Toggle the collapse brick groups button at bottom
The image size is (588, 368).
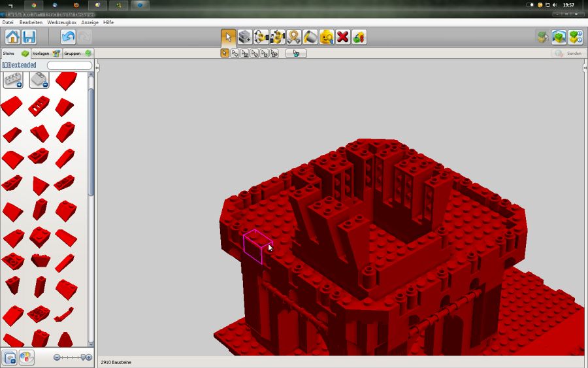point(10,358)
